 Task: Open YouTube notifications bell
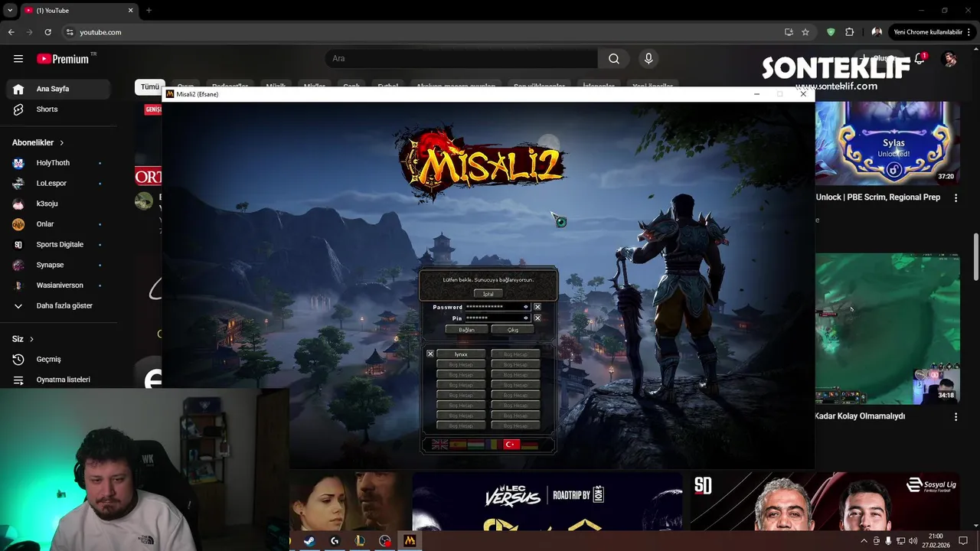coord(920,59)
